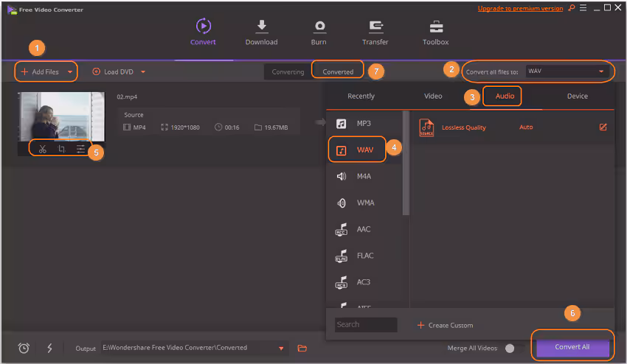Choose the WMA format icon
627x364 pixels.
pos(341,203)
